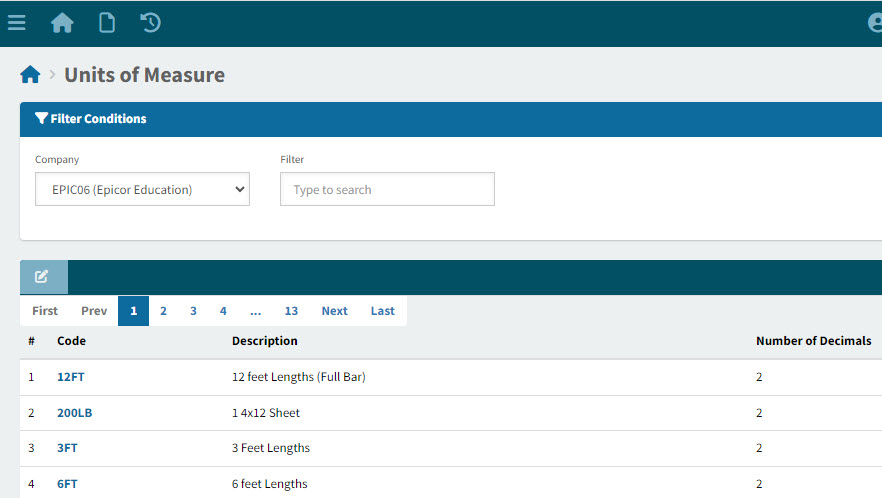882x498 pixels.
Task: Open the 3FT unit code link
Action: pos(67,448)
